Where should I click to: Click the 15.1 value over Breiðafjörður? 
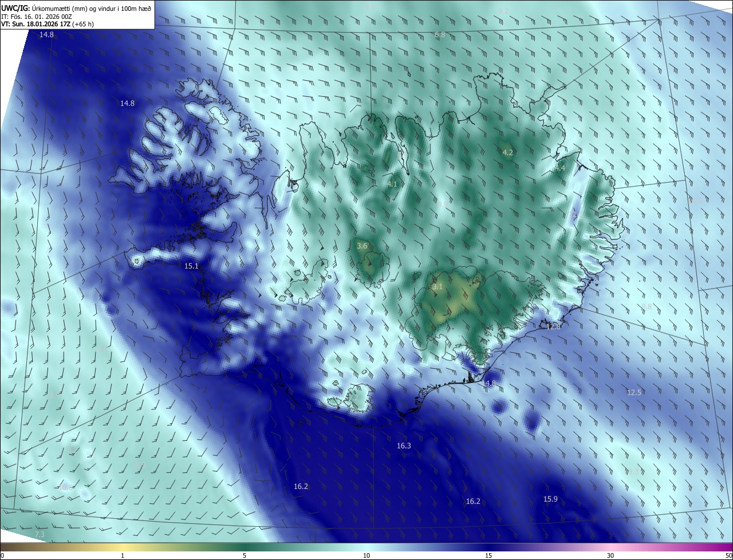pos(191,266)
